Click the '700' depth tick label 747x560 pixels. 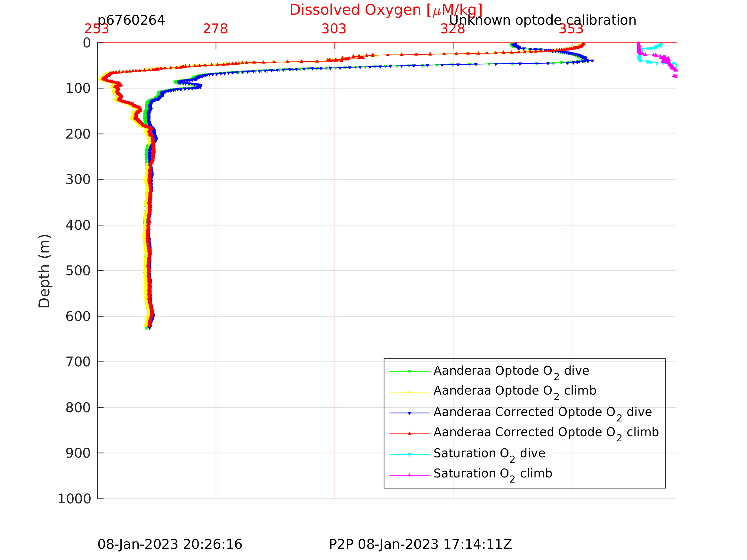click(x=78, y=362)
